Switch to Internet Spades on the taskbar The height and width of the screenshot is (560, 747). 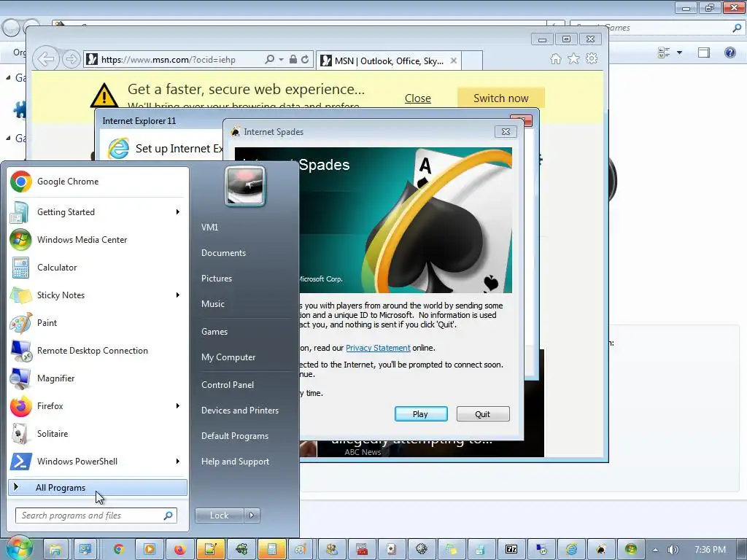601,550
